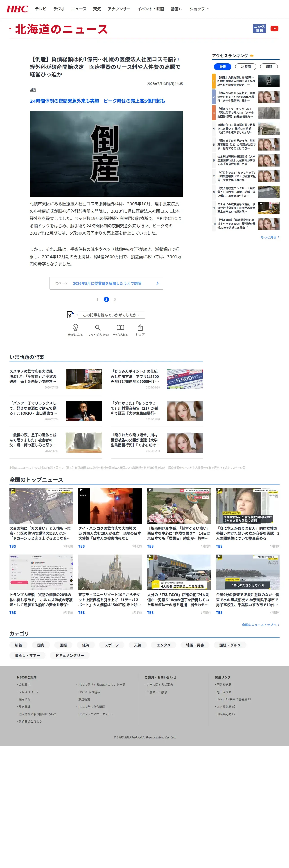Click この記事を読んでいかがでしたか？ prompt
The height and width of the screenshot is (868, 289).
[x=111, y=315]
